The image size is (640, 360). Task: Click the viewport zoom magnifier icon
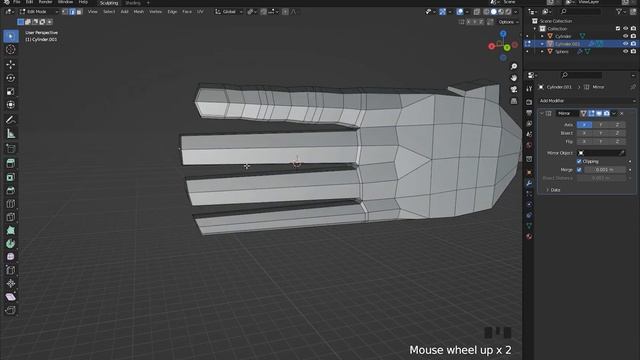[x=514, y=66]
